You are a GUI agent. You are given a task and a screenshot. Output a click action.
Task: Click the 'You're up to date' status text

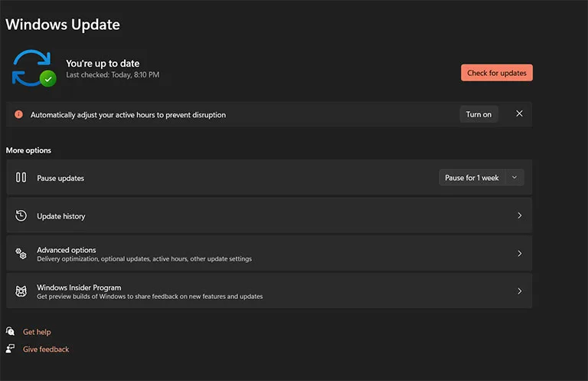(x=103, y=64)
